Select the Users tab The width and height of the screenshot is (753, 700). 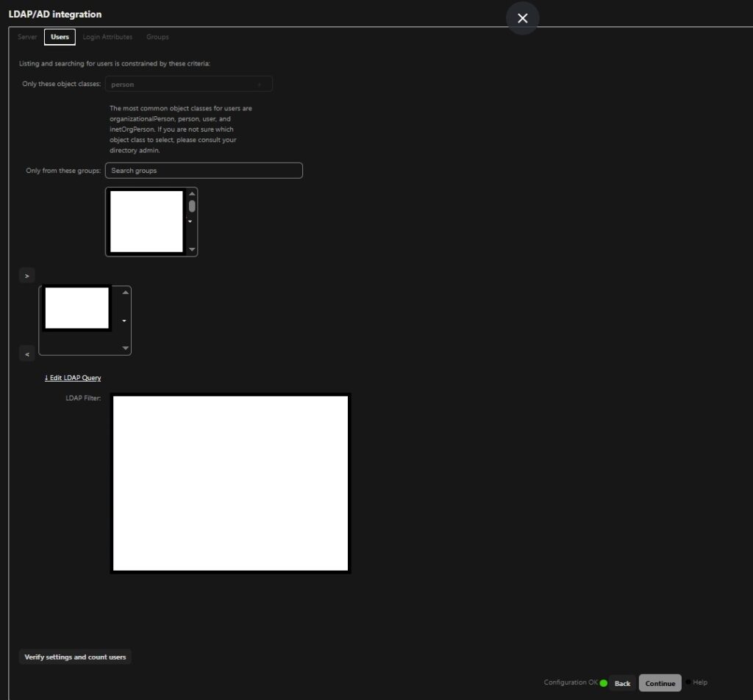tap(60, 37)
